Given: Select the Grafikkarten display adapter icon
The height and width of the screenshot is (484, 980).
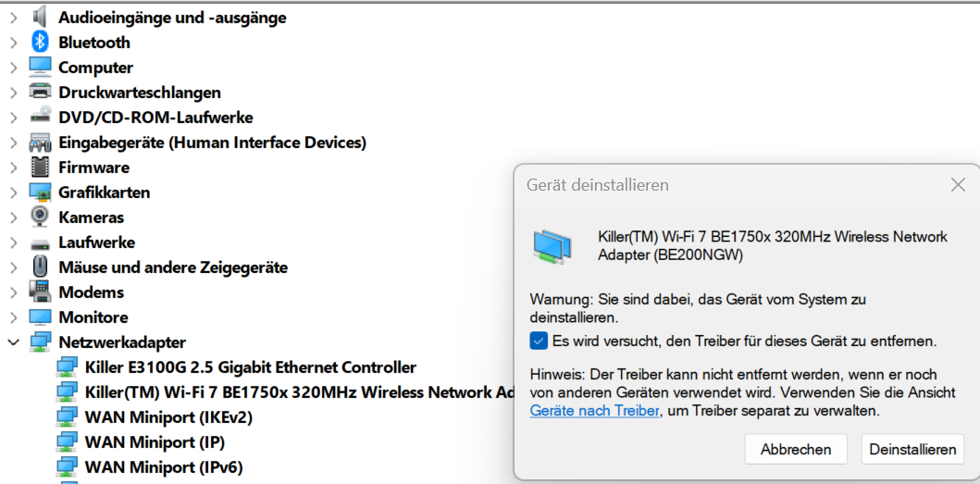Looking at the screenshot, I should 40,192.
